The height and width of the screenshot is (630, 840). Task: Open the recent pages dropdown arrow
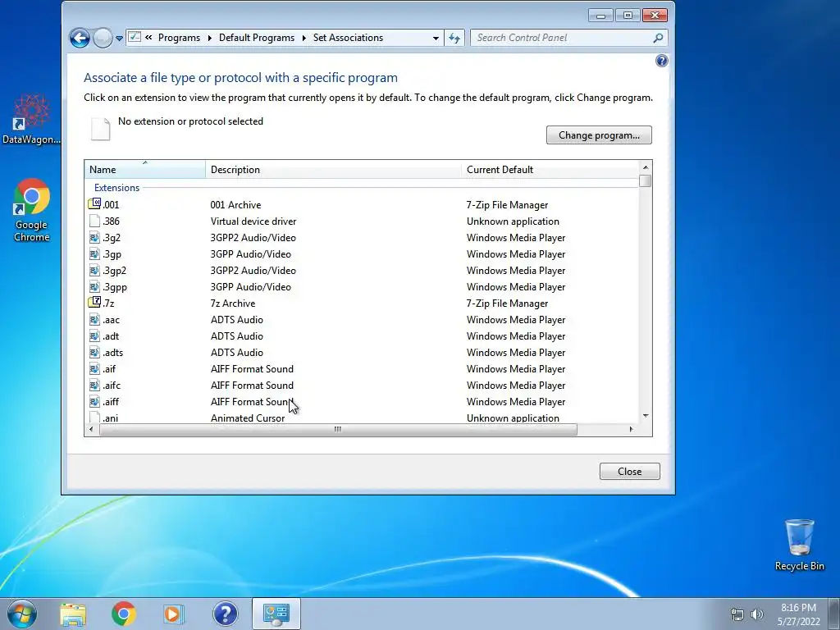coord(119,38)
